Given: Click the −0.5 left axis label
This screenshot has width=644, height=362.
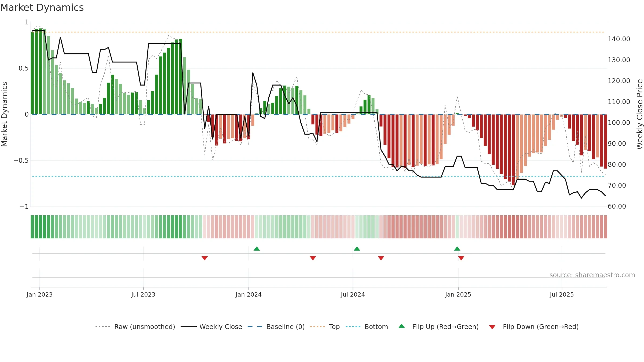Looking at the screenshot, I should [21, 161].
